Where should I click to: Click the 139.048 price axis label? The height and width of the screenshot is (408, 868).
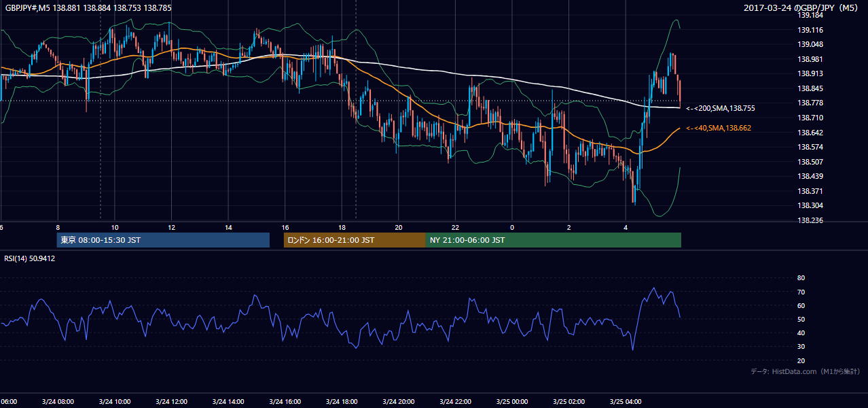(x=810, y=44)
